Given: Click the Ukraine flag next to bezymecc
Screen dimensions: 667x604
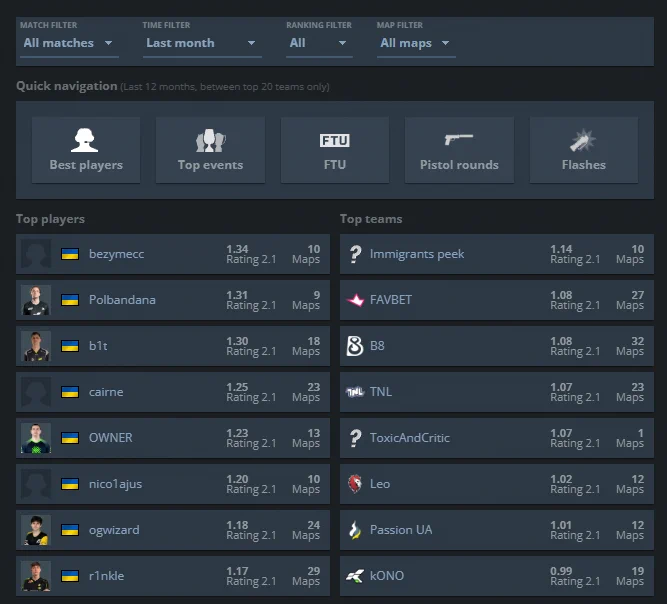Looking at the screenshot, I should 70,254.
